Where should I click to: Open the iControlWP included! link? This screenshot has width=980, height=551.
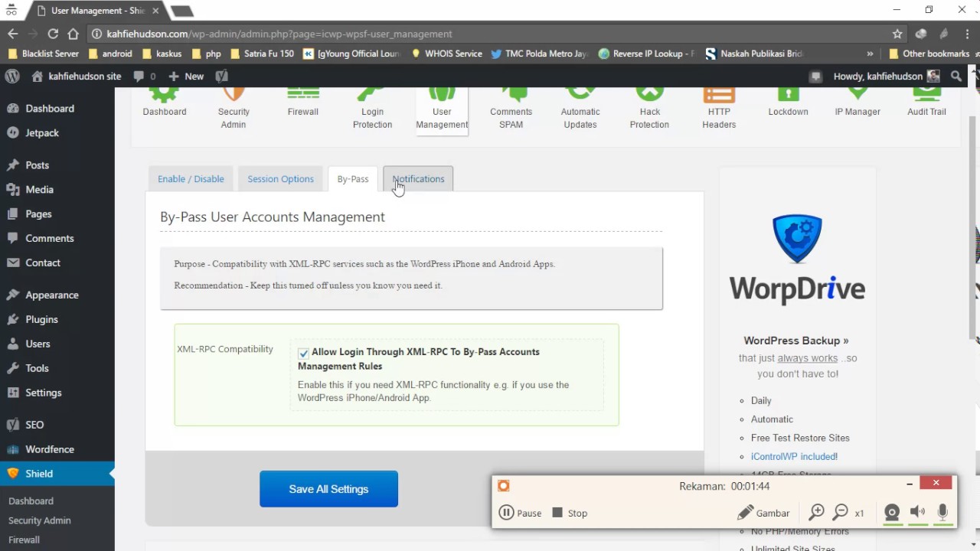(x=794, y=456)
